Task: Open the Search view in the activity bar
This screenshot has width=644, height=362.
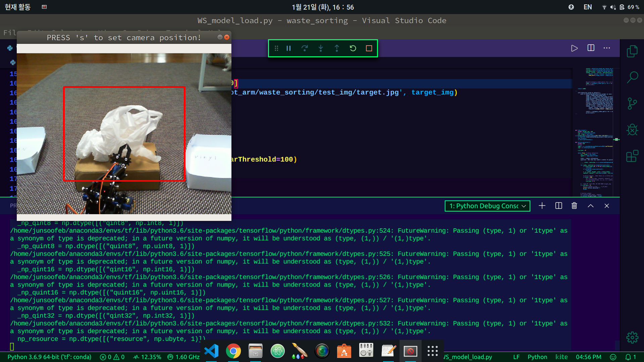Action: point(632,76)
